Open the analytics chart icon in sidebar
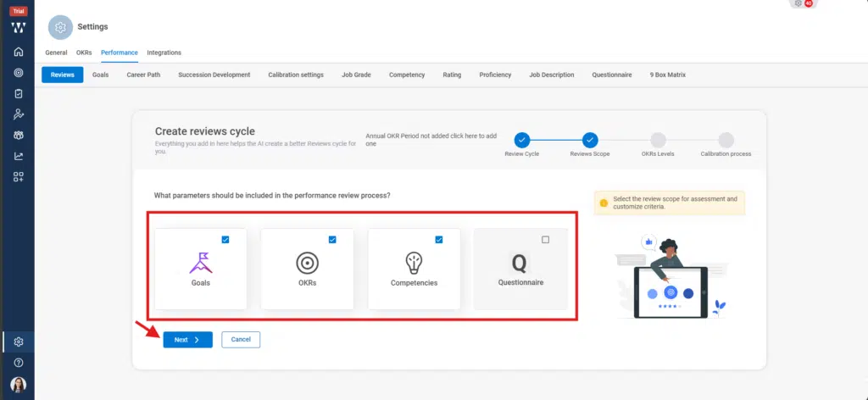The height and width of the screenshot is (400, 868). [18, 156]
